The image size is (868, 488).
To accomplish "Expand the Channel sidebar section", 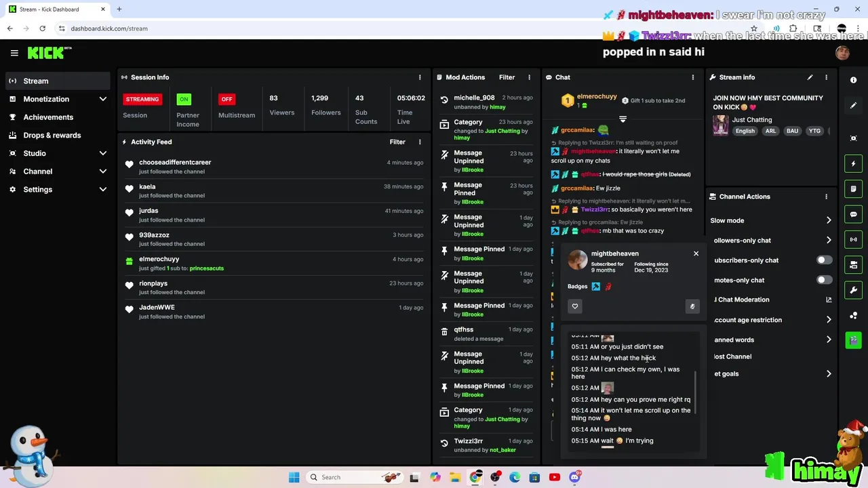I will point(102,171).
